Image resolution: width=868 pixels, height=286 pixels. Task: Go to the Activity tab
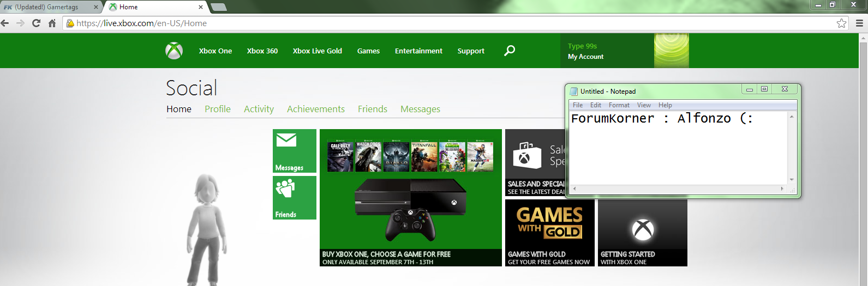259,109
